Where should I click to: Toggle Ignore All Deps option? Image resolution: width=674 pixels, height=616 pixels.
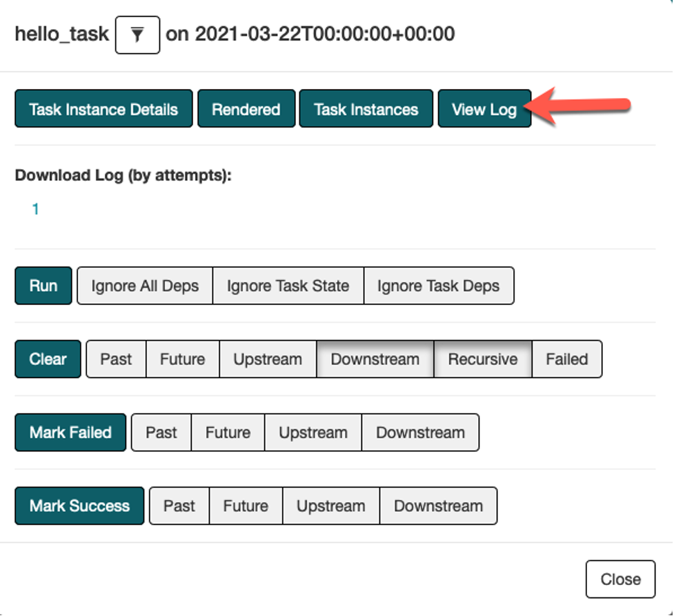point(145,286)
